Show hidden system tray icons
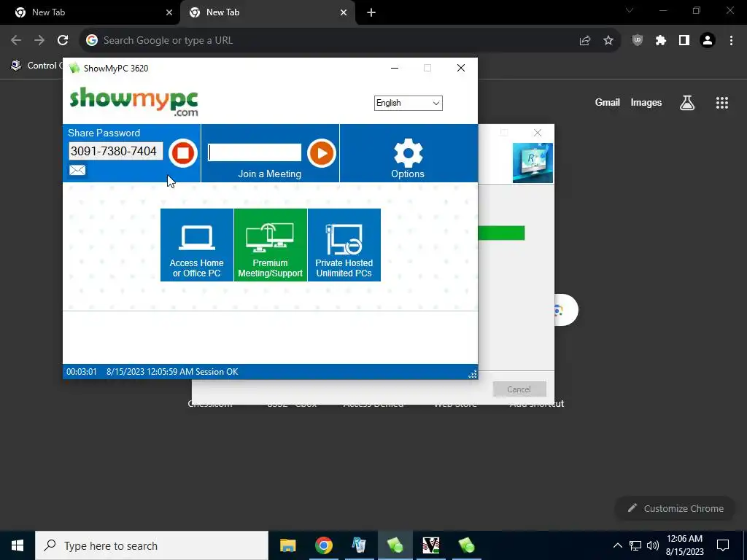 pyautogui.click(x=617, y=545)
